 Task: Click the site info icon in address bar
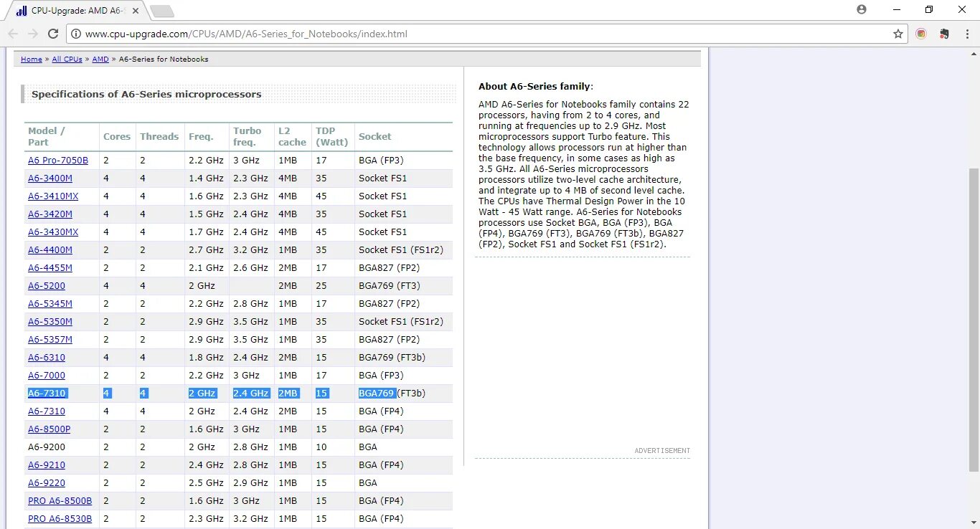[75, 34]
